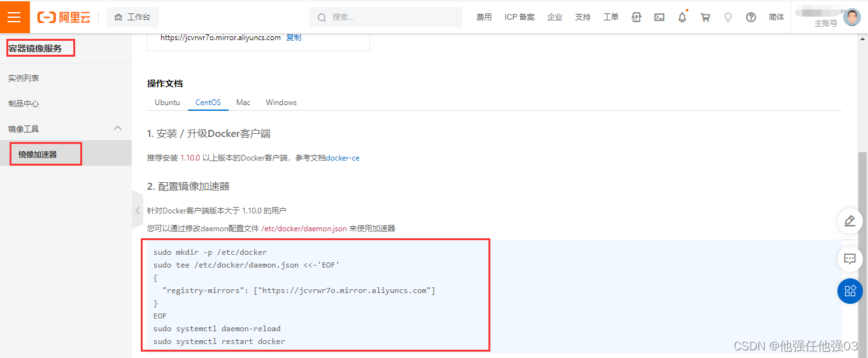Open the hamburger main menu
Viewport: 868px width, 358px height.
[15, 17]
